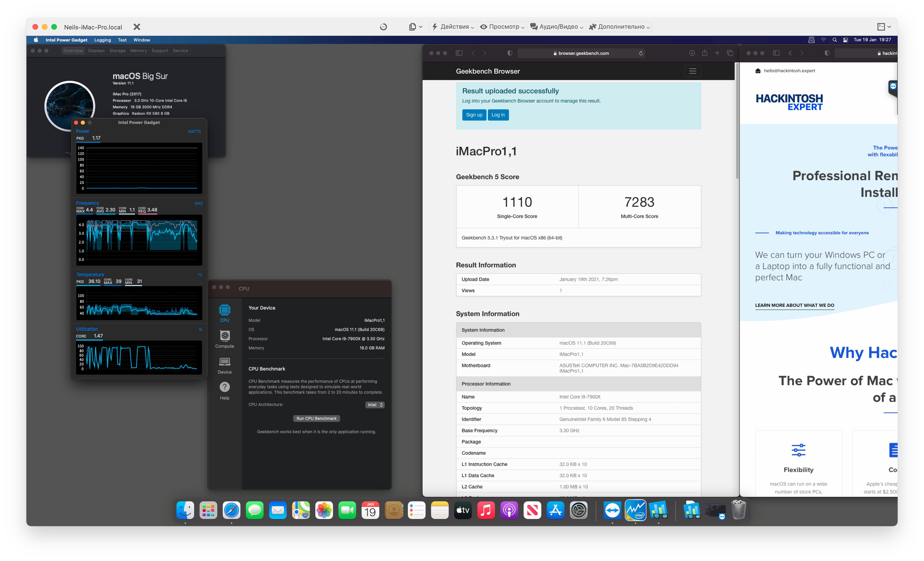The height and width of the screenshot is (561, 924).
Task: Open Launchpad from the Dock
Action: coord(208,510)
